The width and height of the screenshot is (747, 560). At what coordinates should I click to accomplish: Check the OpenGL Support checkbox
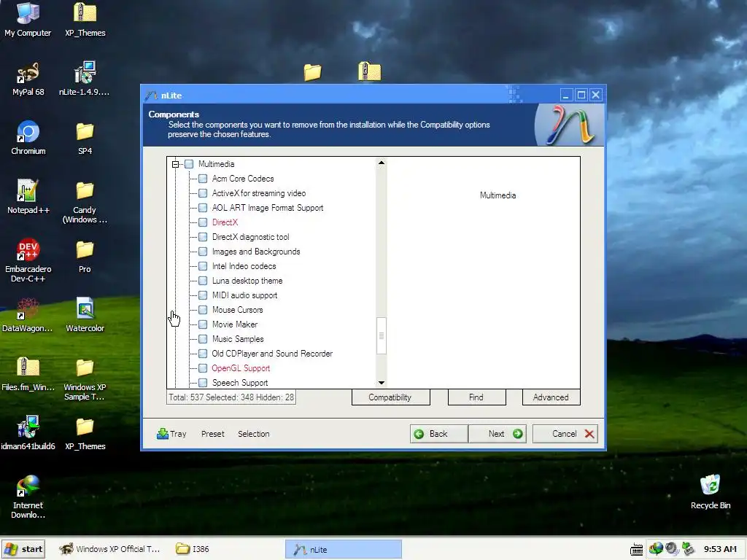tap(203, 368)
